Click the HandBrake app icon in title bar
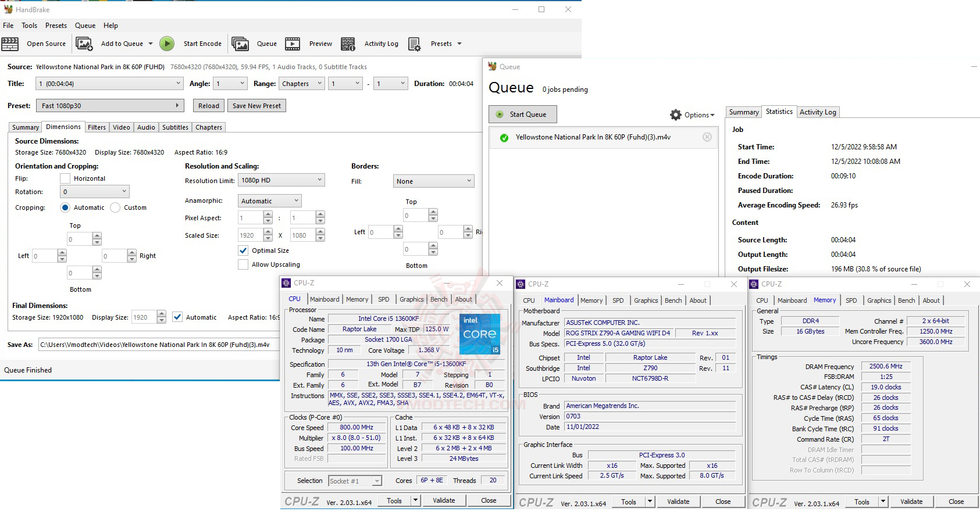 pyautogui.click(x=8, y=9)
